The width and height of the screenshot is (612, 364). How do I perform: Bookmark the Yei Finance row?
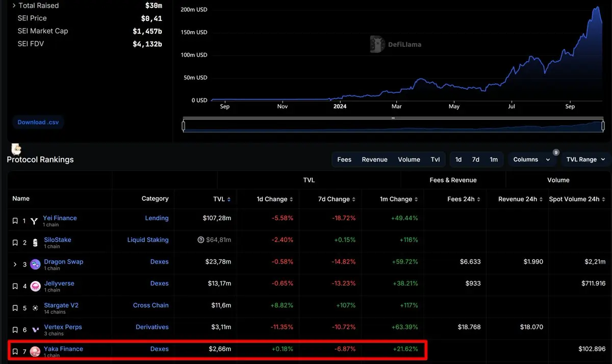tap(15, 221)
